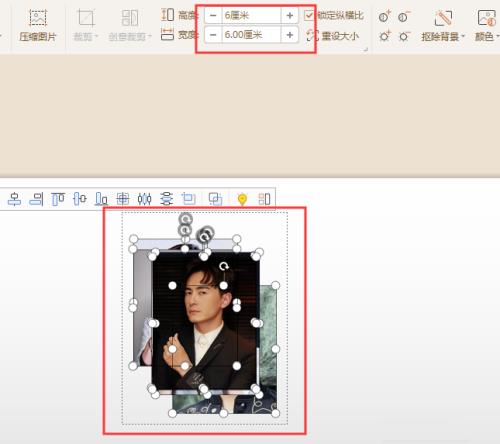Decrease picture brightness with the sun minus icon

pyautogui.click(x=404, y=36)
